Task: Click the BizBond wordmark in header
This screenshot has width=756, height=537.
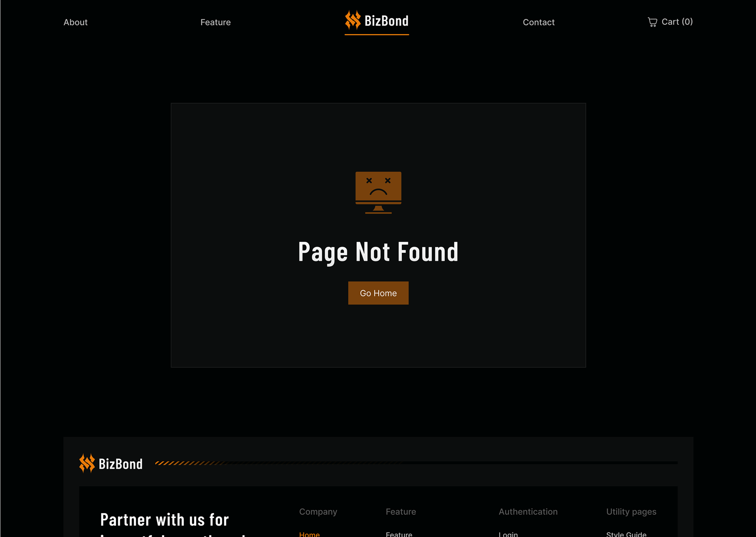Action: click(x=386, y=21)
